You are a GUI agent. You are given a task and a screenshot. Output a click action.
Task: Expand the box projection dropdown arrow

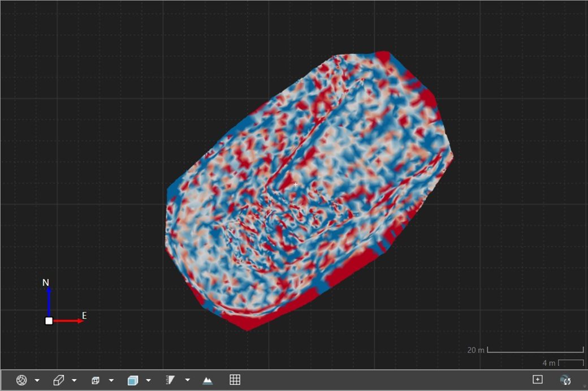coord(74,380)
